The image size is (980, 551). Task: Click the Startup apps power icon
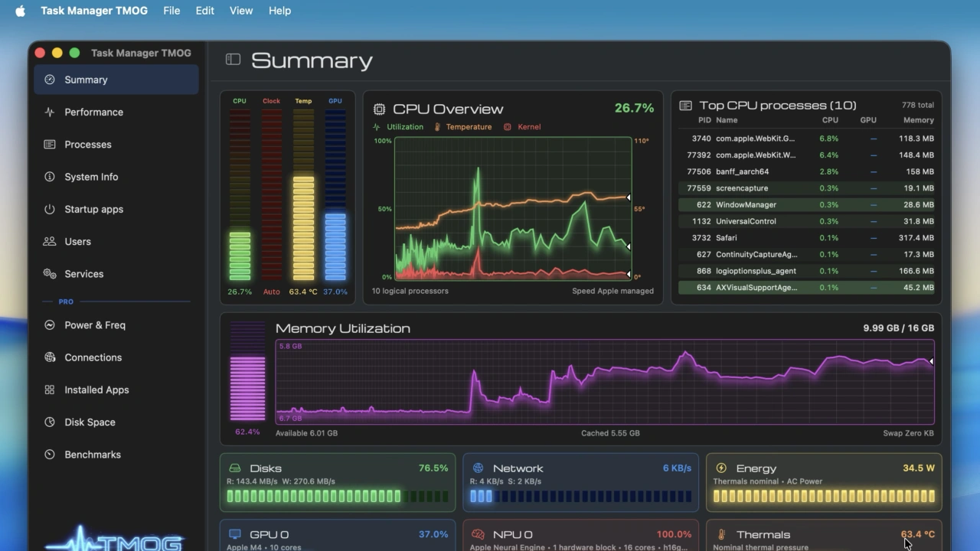[50, 209]
